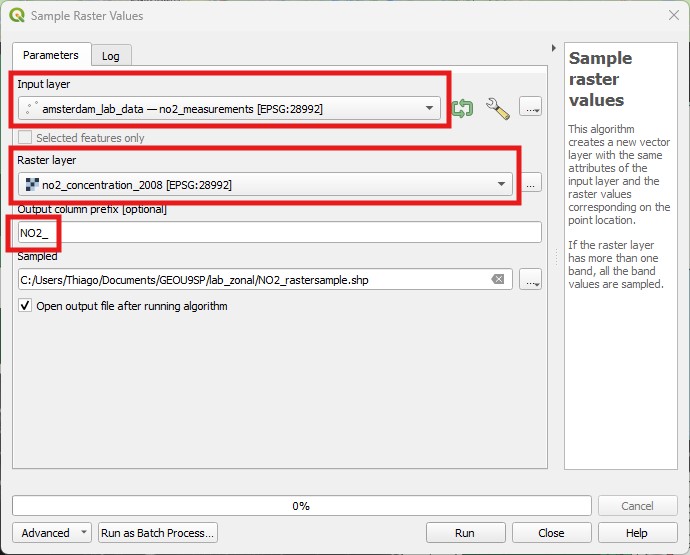Open advanced options wrench icon
The height and width of the screenshot is (555, 690).
pos(498,108)
